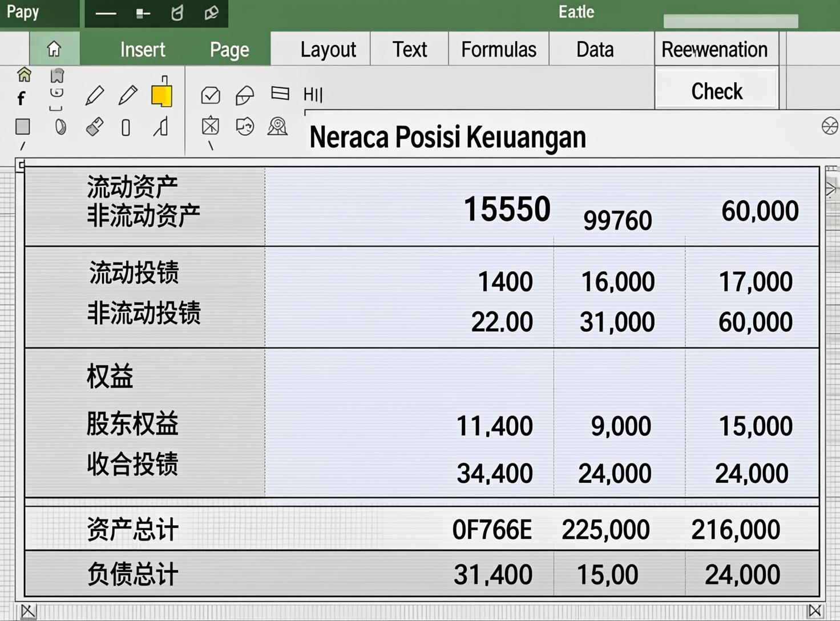Open the Data tab
This screenshot has height=621, width=840.
[x=595, y=50]
